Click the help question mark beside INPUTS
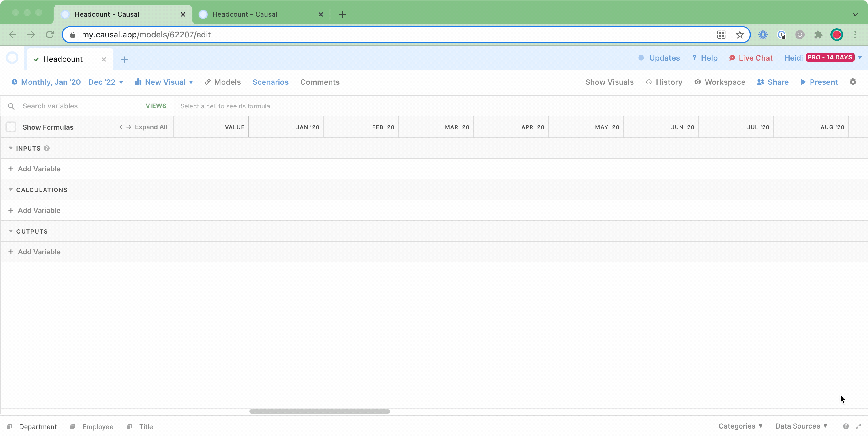 [x=47, y=149]
